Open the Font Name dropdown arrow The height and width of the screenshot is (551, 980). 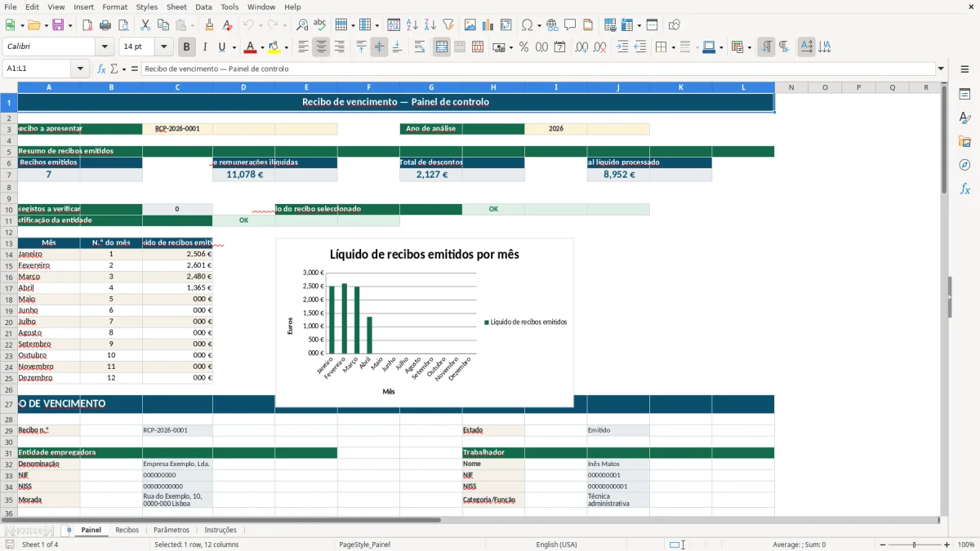104,47
